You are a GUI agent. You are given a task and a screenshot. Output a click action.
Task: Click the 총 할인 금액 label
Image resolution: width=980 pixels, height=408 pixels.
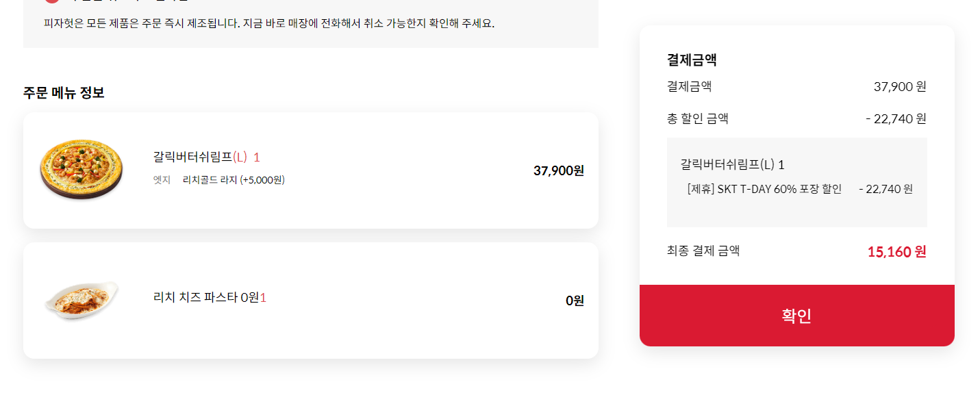coord(697,119)
